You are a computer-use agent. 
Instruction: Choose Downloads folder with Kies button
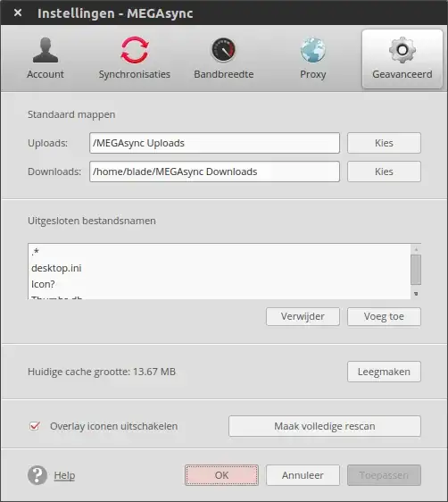point(384,172)
